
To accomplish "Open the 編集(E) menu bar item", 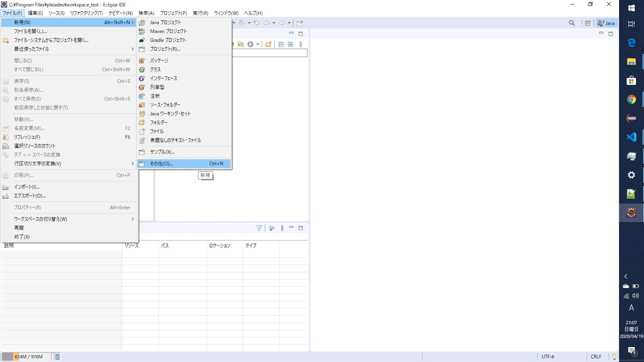I will point(35,13).
